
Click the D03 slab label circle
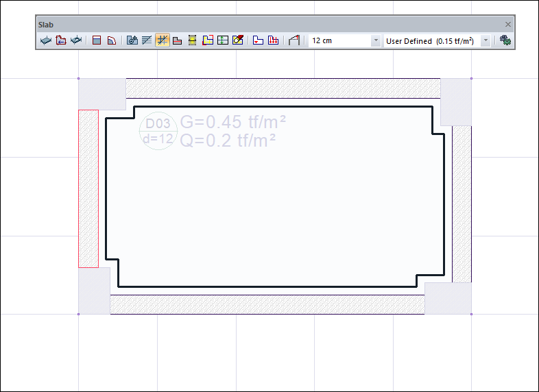(x=158, y=131)
